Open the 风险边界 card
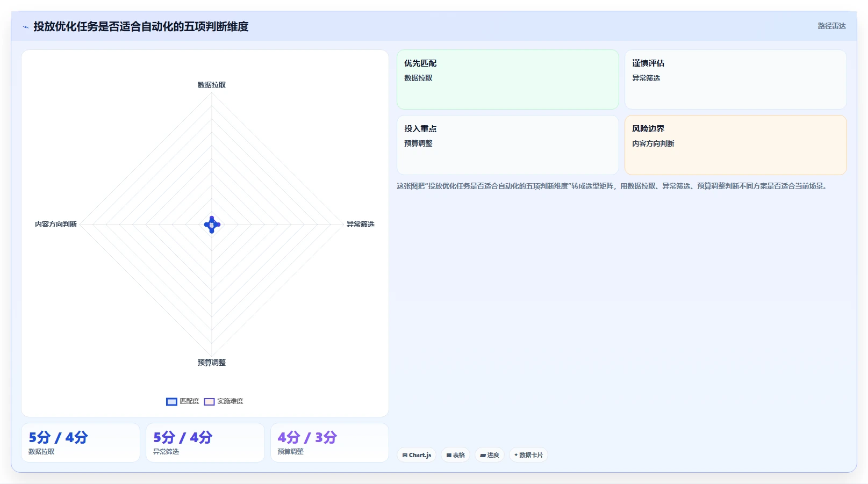The height and width of the screenshot is (484, 868). (736, 145)
